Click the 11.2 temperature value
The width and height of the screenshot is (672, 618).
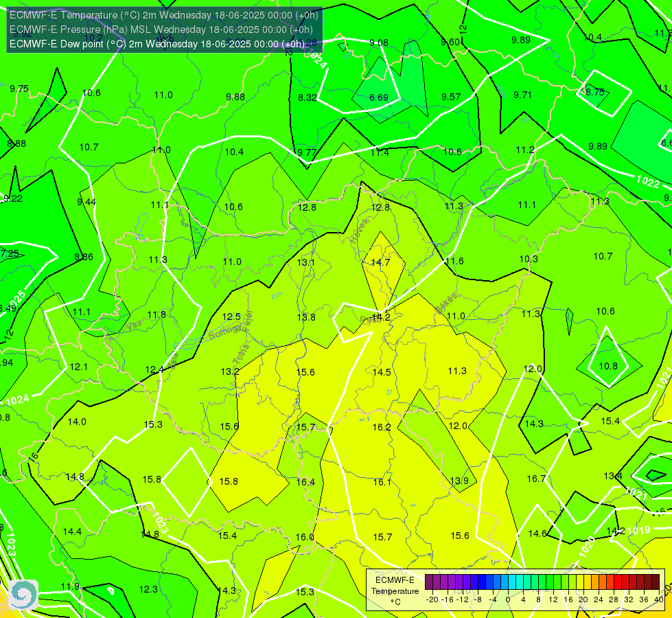[x=525, y=150]
